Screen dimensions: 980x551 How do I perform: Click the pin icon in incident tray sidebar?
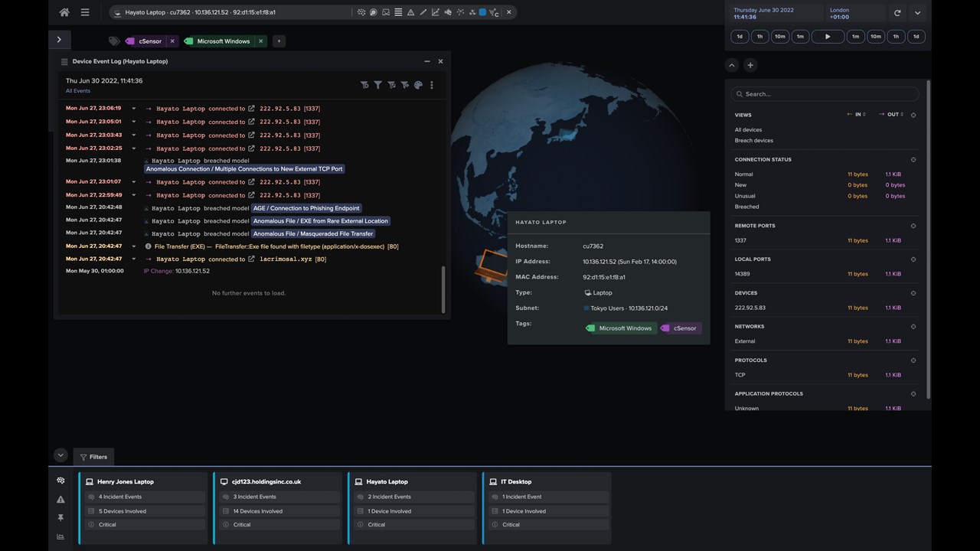tap(60, 518)
